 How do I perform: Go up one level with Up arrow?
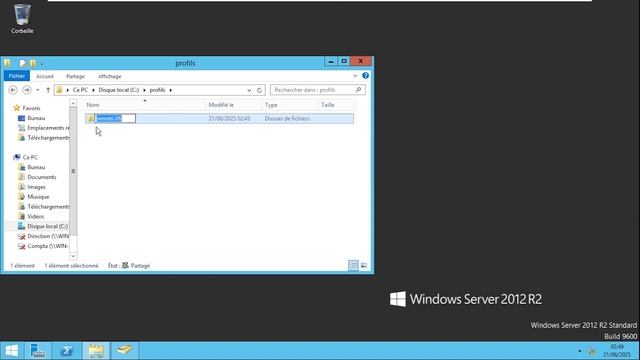pyautogui.click(x=48, y=90)
